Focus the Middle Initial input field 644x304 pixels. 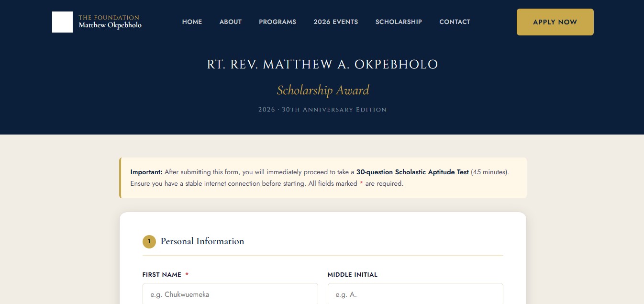pos(415,294)
